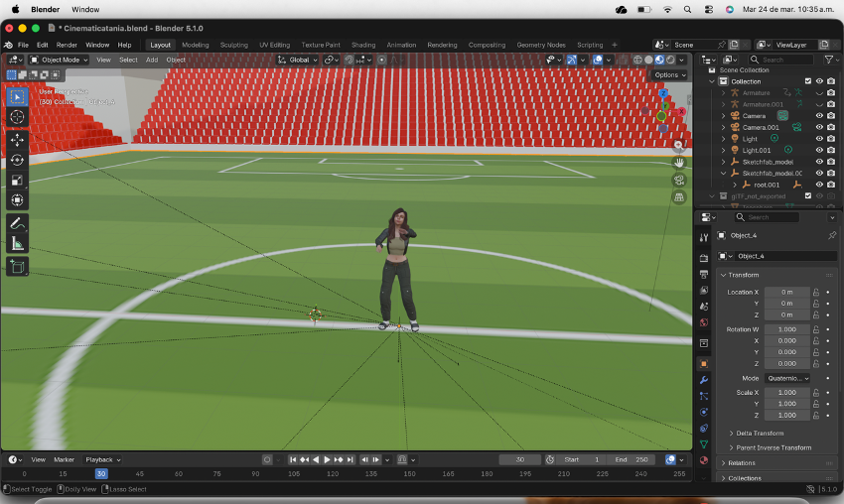Click frame 105 on the timeline ruler
844x504 pixels.
[x=294, y=474]
